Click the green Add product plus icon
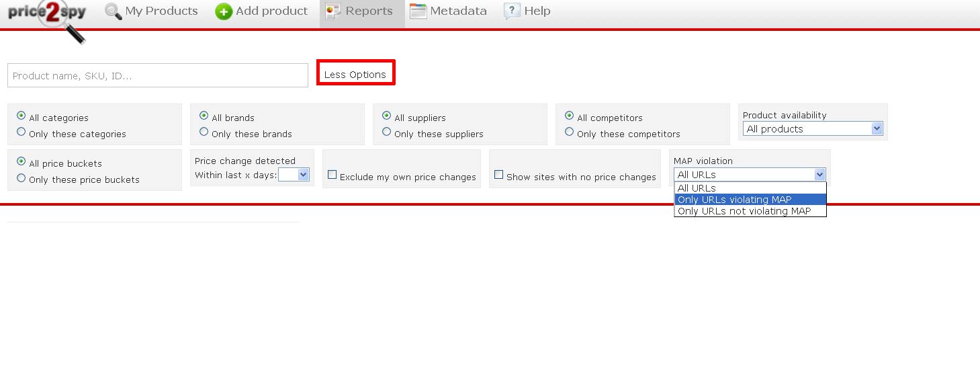 point(224,11)
